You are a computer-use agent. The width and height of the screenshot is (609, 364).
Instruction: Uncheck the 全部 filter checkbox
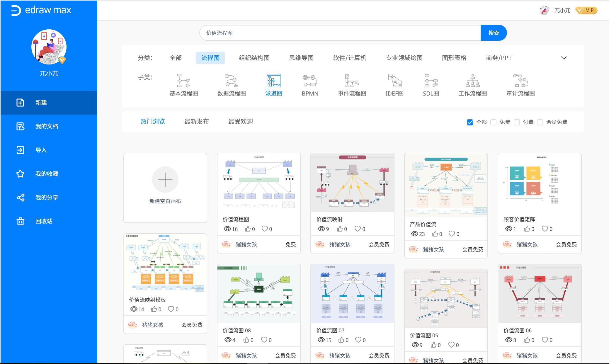[470, 122]
